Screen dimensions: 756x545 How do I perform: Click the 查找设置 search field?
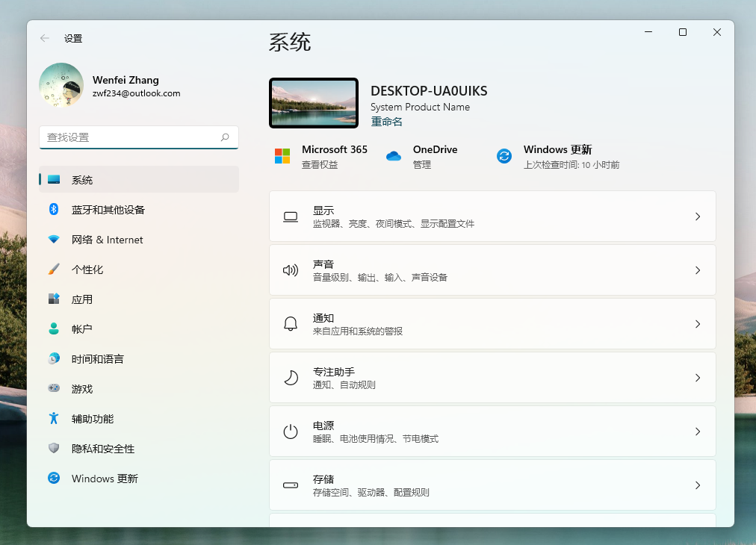coord(139,137)
